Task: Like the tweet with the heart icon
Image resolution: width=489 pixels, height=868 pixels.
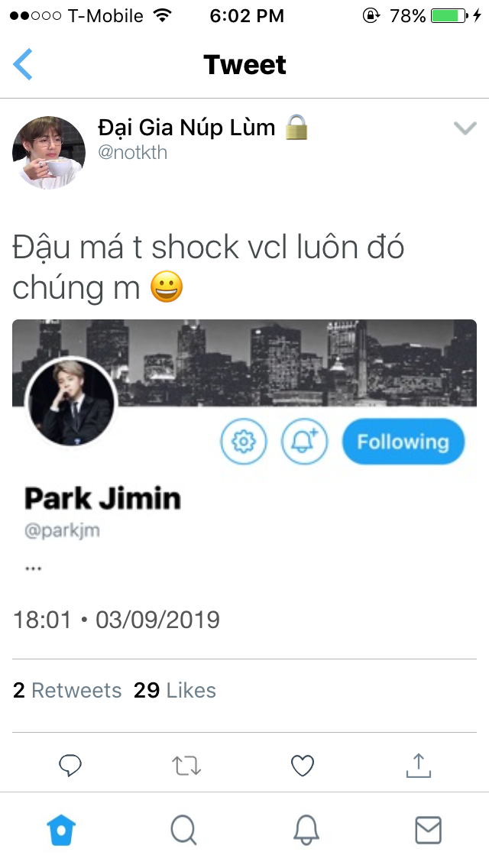Action: (x=303, y=766)
